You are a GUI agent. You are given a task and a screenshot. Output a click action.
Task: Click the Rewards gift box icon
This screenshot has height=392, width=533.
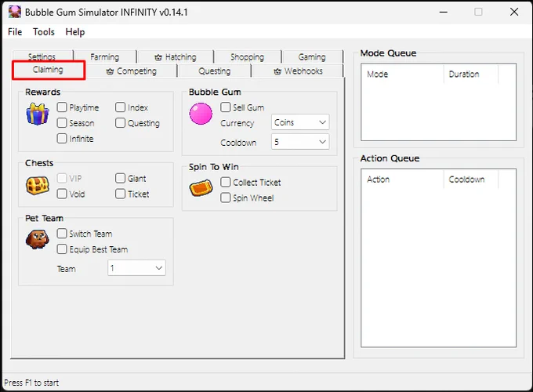pos(38,114)
